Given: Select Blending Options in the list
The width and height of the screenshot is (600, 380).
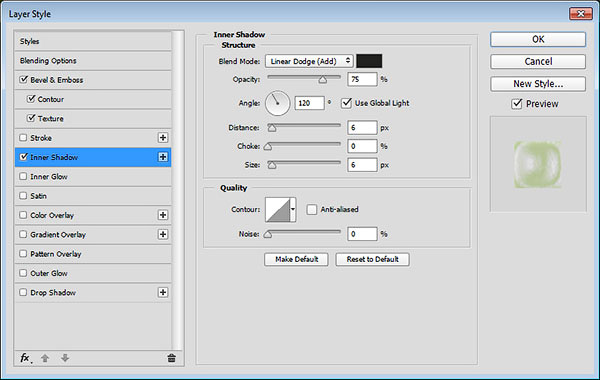Looking at the screenshot, I should [93, 60].
